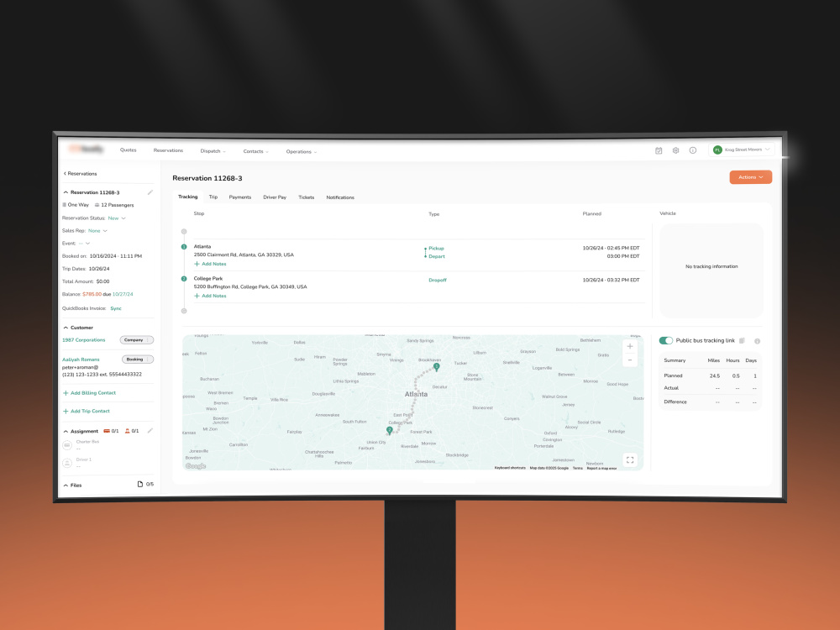Open the orange Actions dropdown button
The width and height of the screenshot is (840, 630).
[750, 177]
